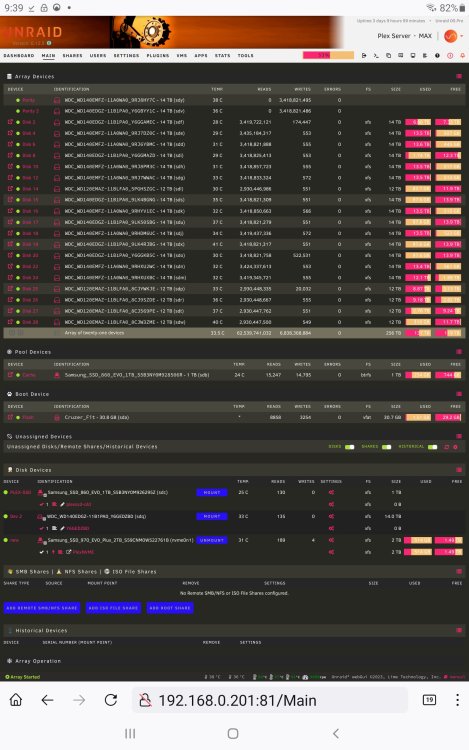Go to the Settings tab

click(x=126, y=55)
